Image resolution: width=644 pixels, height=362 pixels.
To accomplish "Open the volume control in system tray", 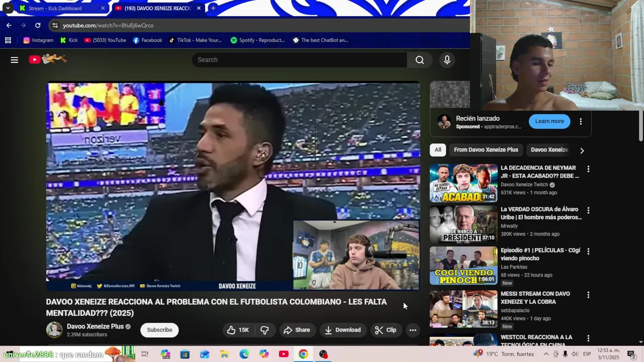I will (575, 354).
